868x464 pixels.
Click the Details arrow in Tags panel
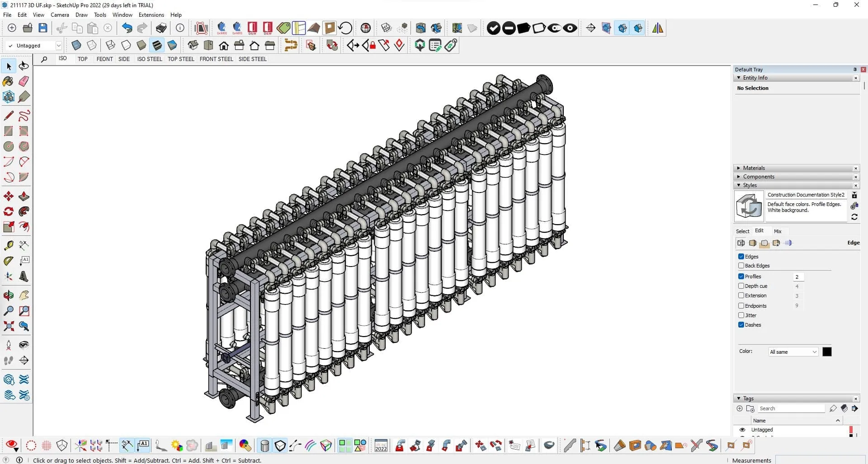tap(854, 408)
